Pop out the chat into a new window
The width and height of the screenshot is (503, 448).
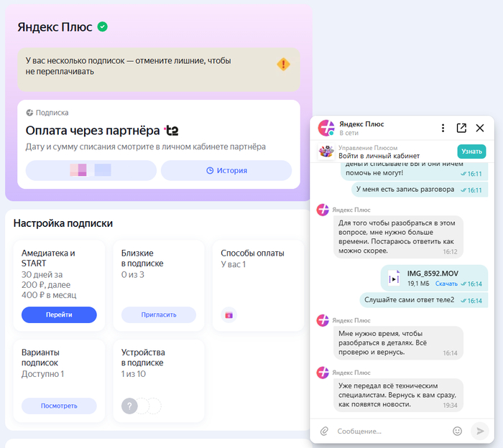(461, 129)
